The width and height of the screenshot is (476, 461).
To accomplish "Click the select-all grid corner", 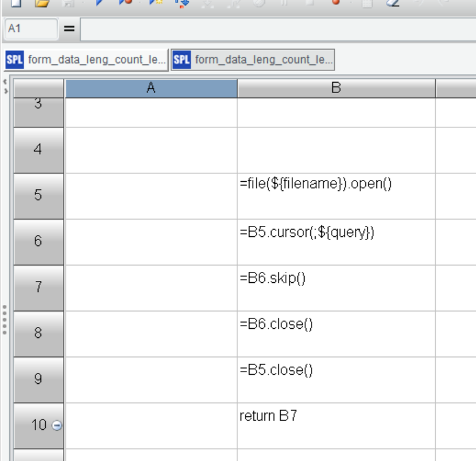I will (x=39, y=88).
